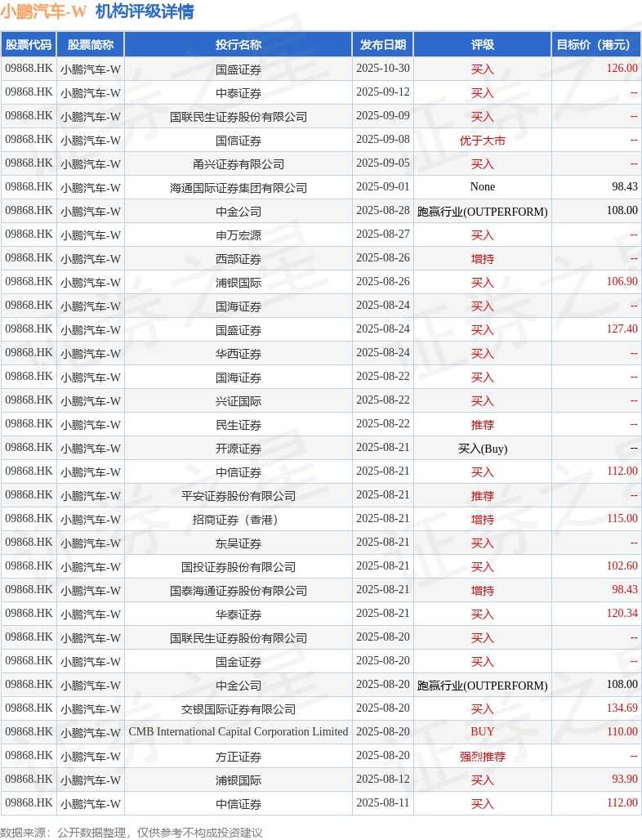Click the target price 134.69
The image size is (642, 840).
pyautogui.click(x=622, y=708)
